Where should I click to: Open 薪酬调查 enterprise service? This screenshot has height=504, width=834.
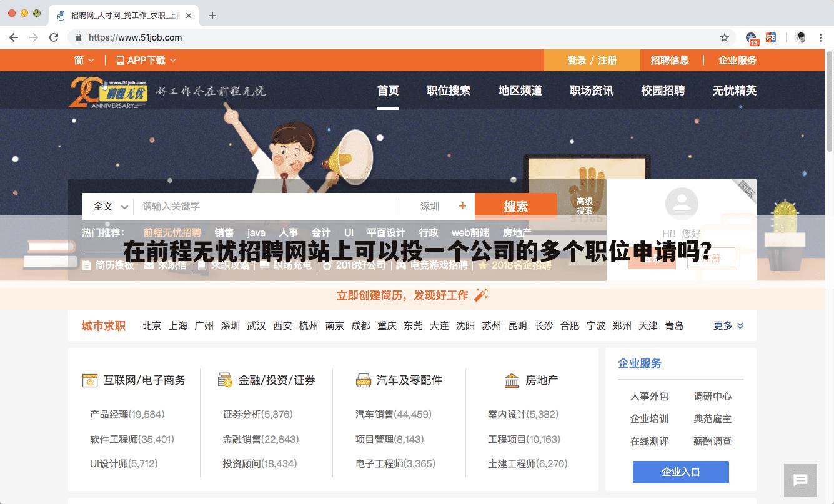712,441
